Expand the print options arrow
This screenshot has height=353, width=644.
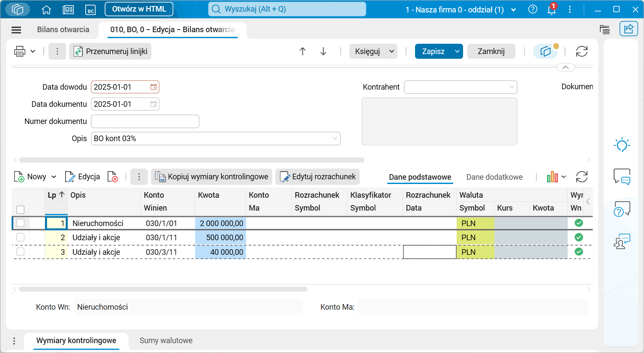[33, 51]
